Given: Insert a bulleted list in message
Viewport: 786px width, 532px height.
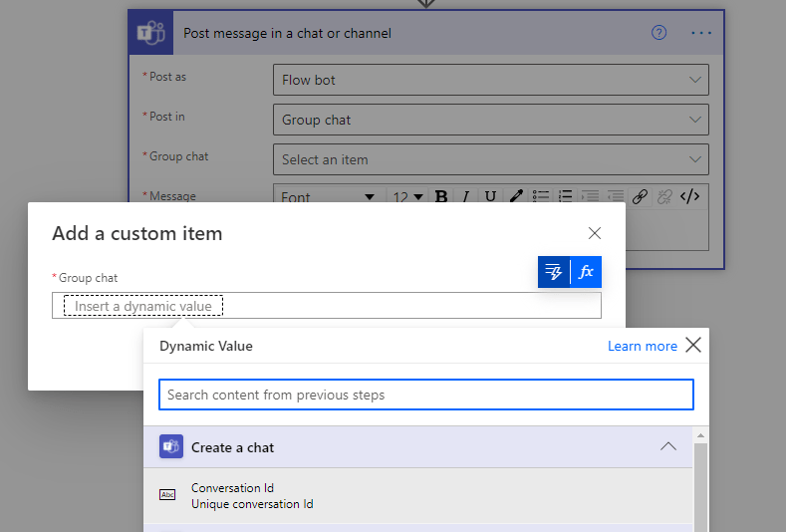Looking at the screenshot, I should [541, 196].
